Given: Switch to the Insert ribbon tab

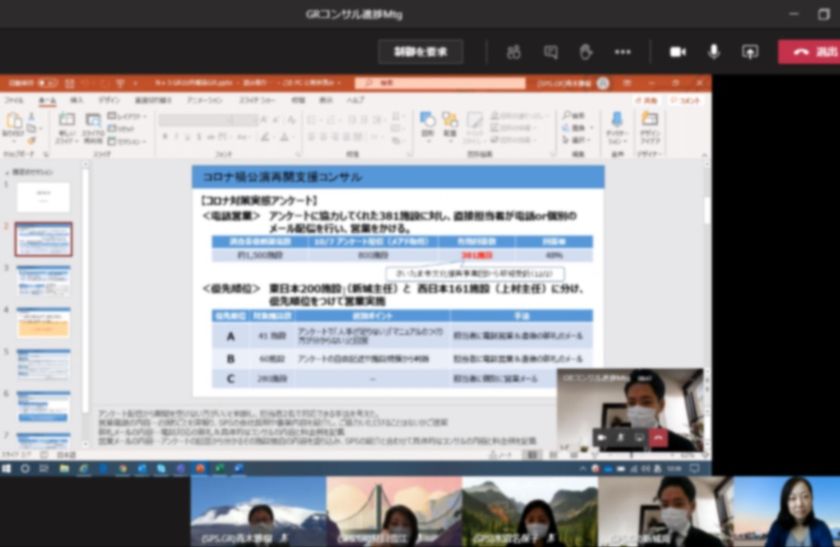Looking at the screenshot, I should (76, 101).
